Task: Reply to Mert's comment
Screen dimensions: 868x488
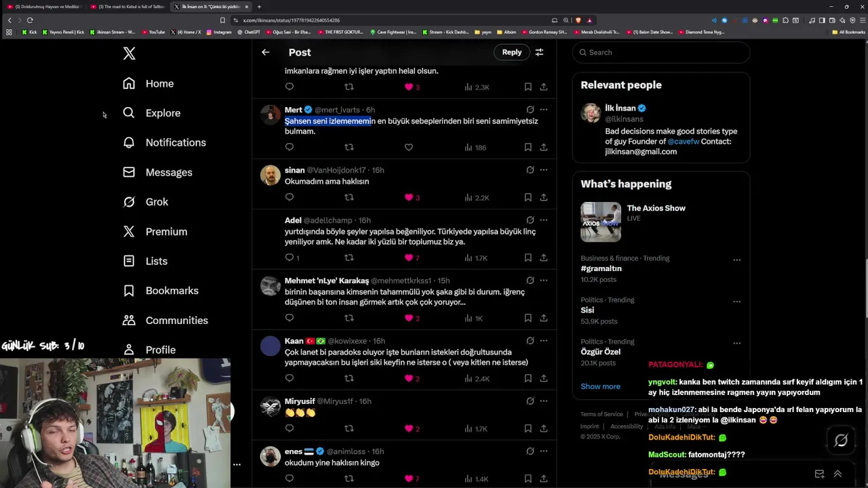Action: pos(290,147)
